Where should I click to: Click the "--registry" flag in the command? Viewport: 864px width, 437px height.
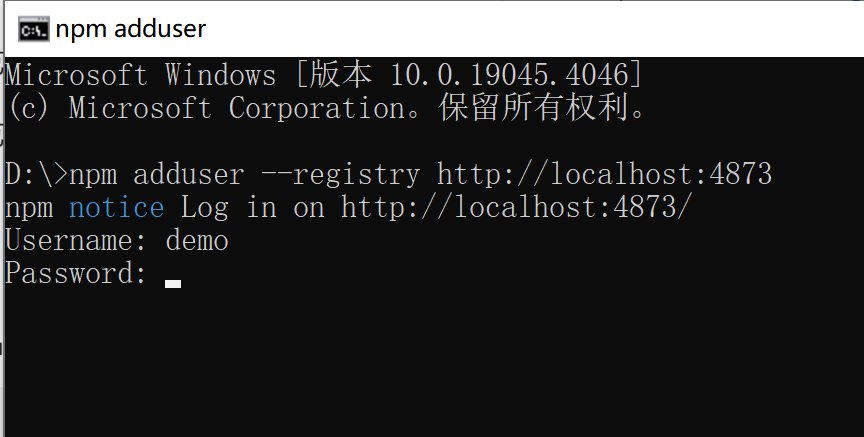pyautogui.click(x=340, y=174)
